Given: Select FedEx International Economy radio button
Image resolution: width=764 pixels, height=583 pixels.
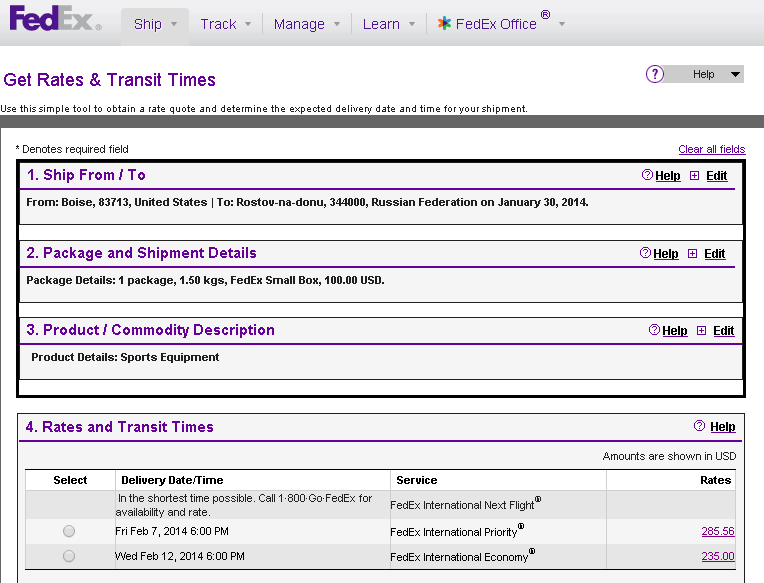Looking at the screenshot, I should [69, 556].
